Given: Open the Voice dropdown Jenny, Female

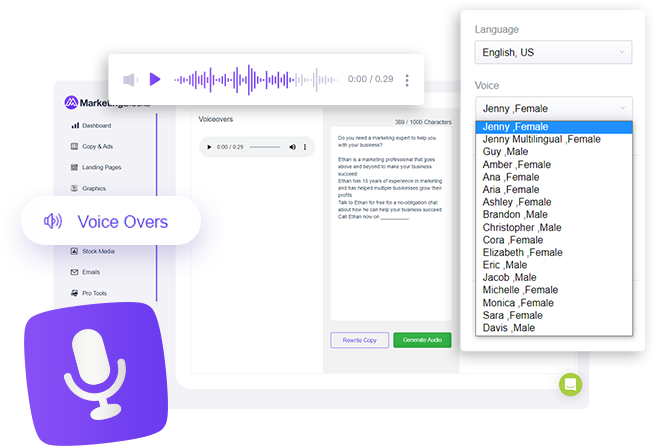Looking at the screenshot, I should 553,109.
